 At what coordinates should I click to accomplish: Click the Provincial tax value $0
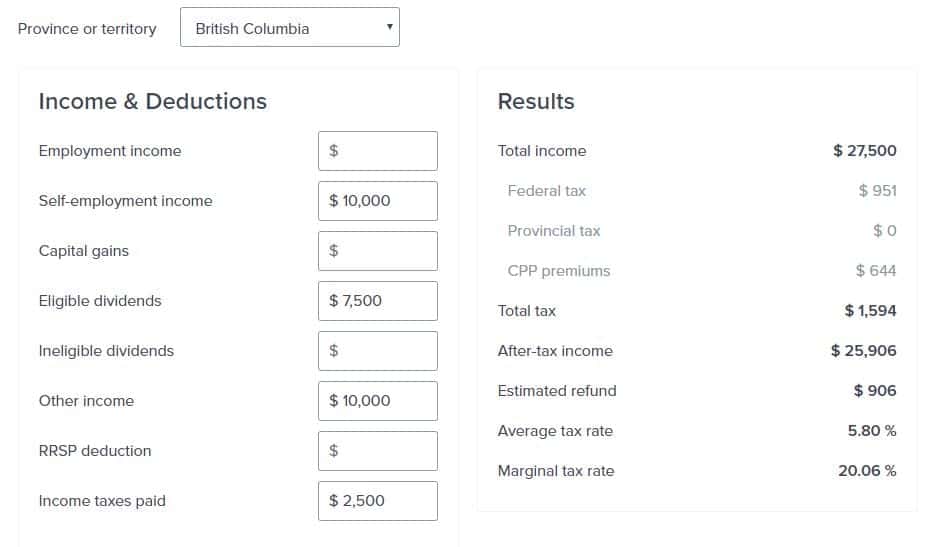pos(885,231)
